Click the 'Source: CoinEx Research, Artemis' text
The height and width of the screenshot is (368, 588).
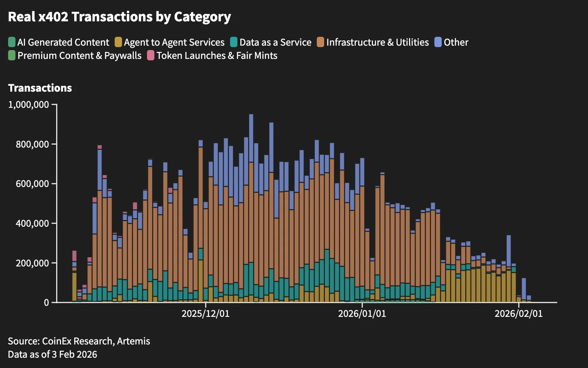click(79, 341)
